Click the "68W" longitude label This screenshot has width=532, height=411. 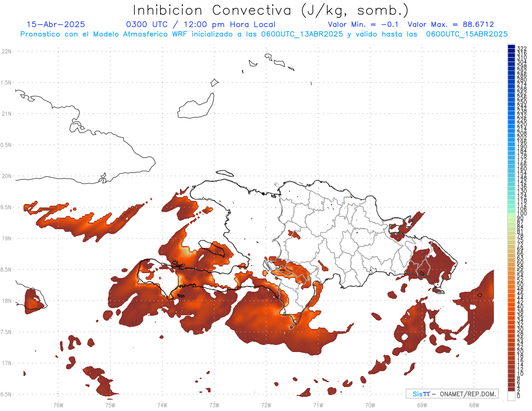point(474,405)
